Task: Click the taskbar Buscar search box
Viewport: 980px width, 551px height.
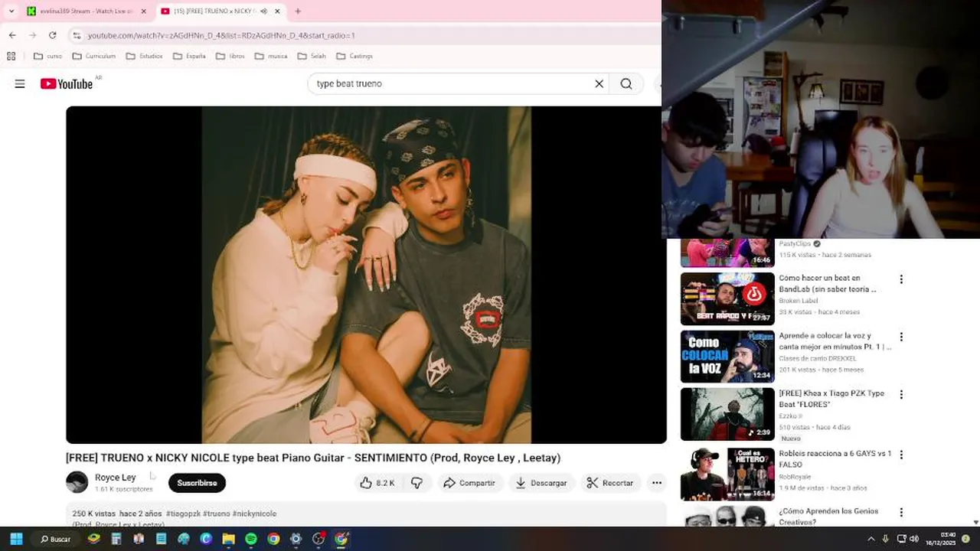Action: pyautogui.click(x=55, y=539)
